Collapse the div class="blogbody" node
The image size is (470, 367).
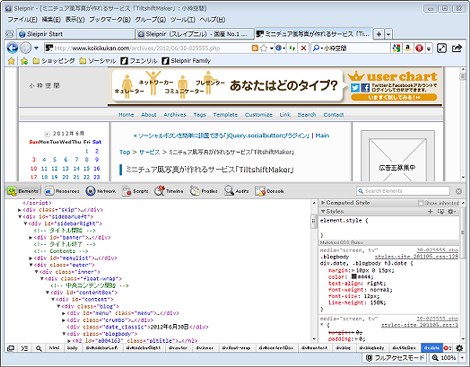(64, 334)
